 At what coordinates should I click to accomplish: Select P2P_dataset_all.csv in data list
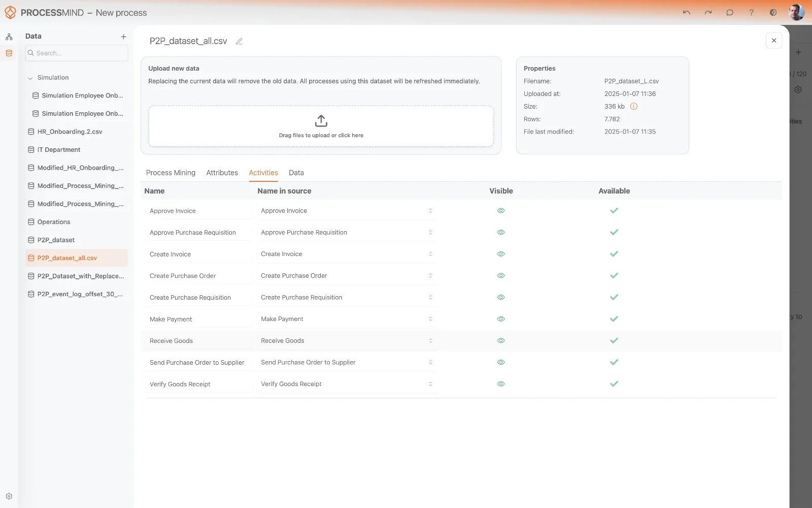pyautogui.click(x=77, y=258)
